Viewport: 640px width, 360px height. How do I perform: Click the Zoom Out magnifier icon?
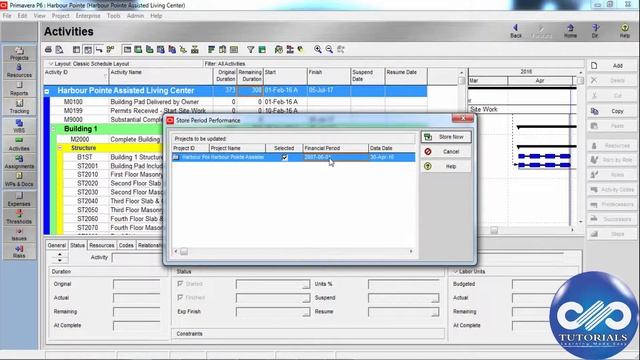click(x=329, y=49)
